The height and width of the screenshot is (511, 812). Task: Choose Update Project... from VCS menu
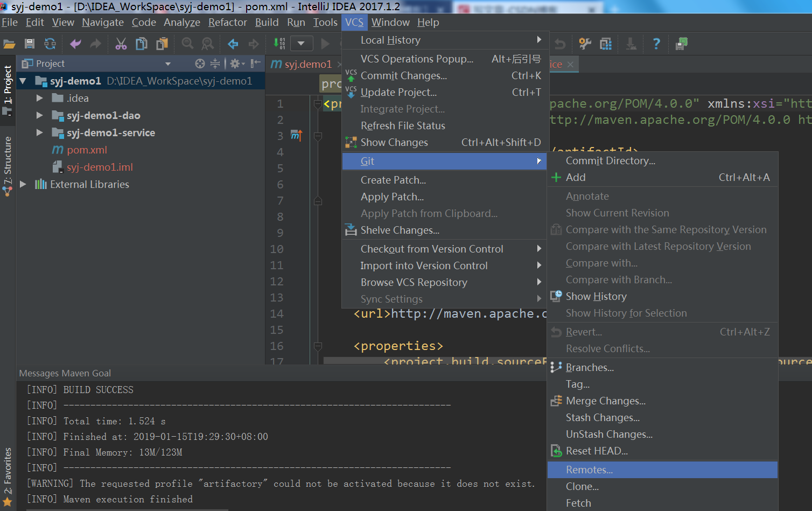click(445, 92)
